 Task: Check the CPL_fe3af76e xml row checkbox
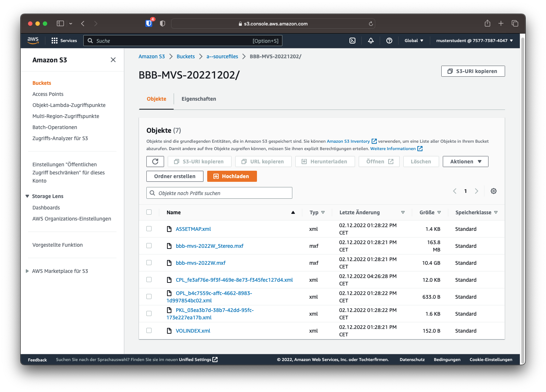point(149,280)
